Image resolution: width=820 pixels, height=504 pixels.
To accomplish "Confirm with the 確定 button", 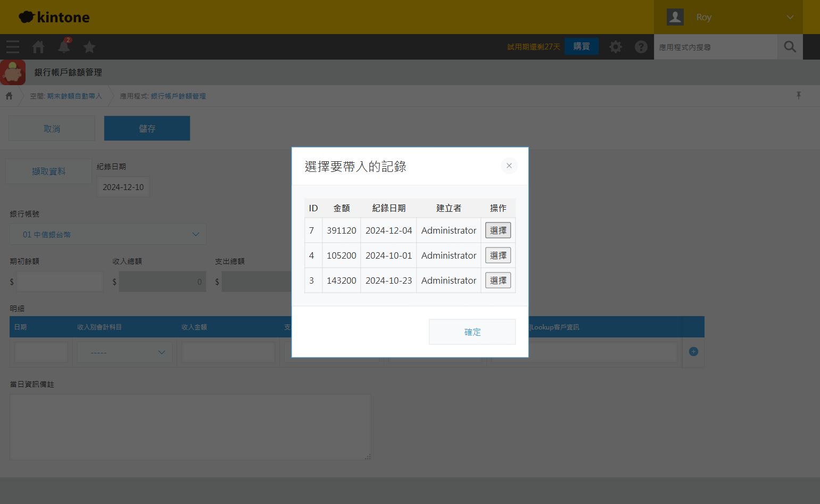I will [473, 332].
